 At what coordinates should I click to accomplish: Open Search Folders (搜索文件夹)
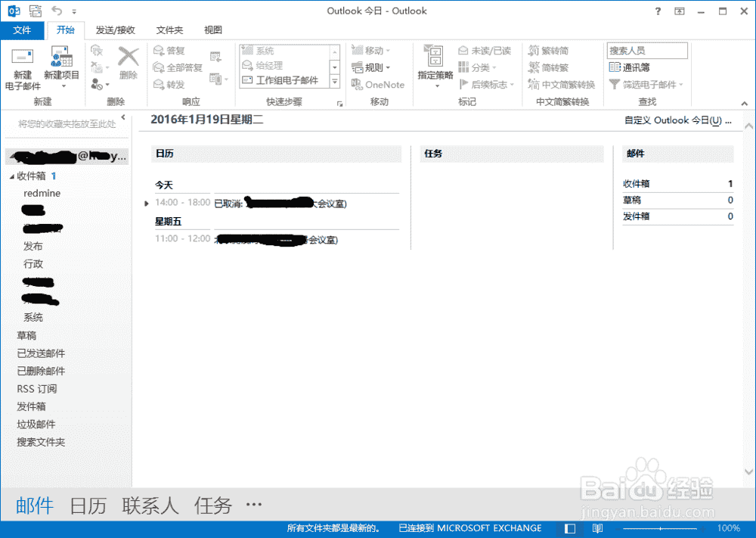(41, 442)
